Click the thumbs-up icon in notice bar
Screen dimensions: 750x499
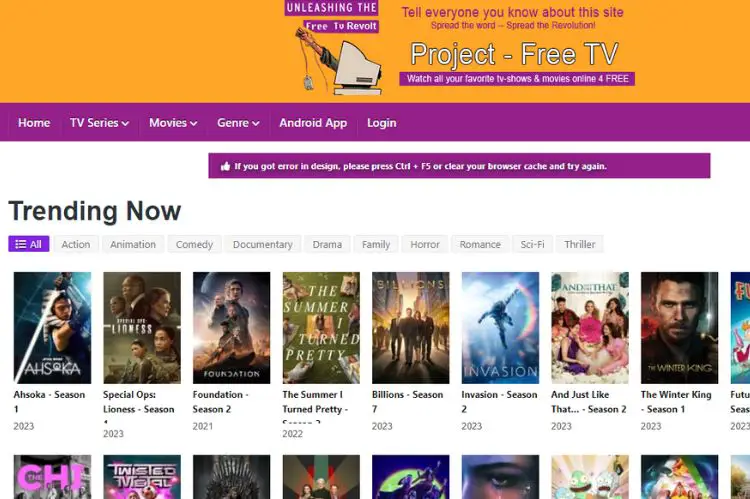pyautogui.click(x=225, y=166)
